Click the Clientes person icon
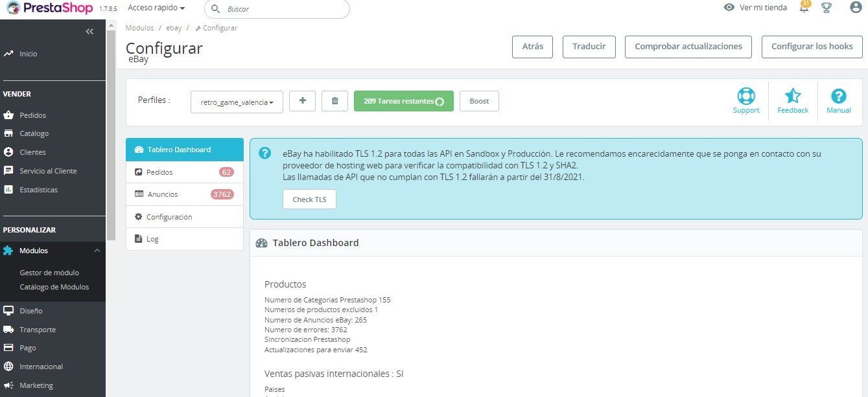868x397 pixels. 8,152
